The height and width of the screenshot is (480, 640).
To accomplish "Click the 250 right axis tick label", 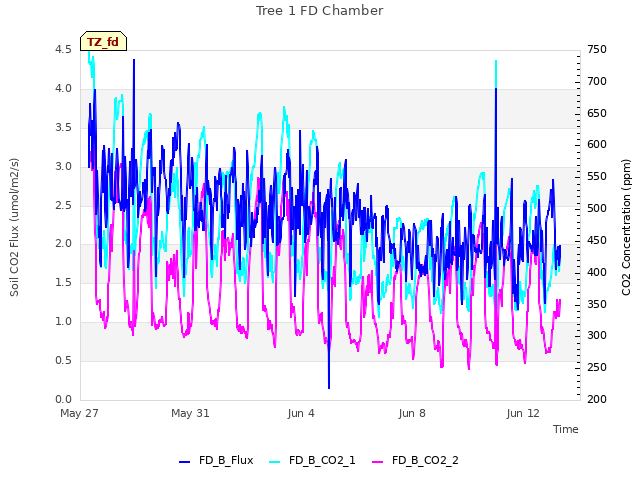I will [x=597, y=367].
